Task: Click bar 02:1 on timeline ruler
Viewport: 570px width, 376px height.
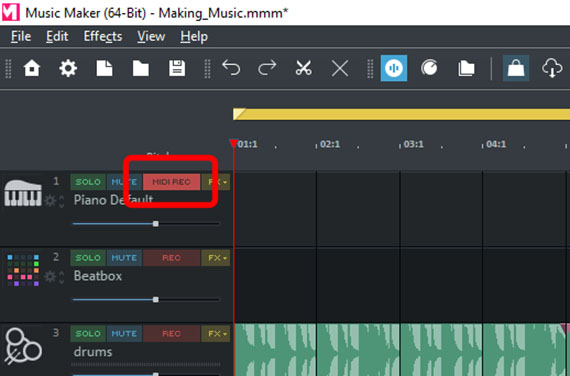Action: point(330,144)
